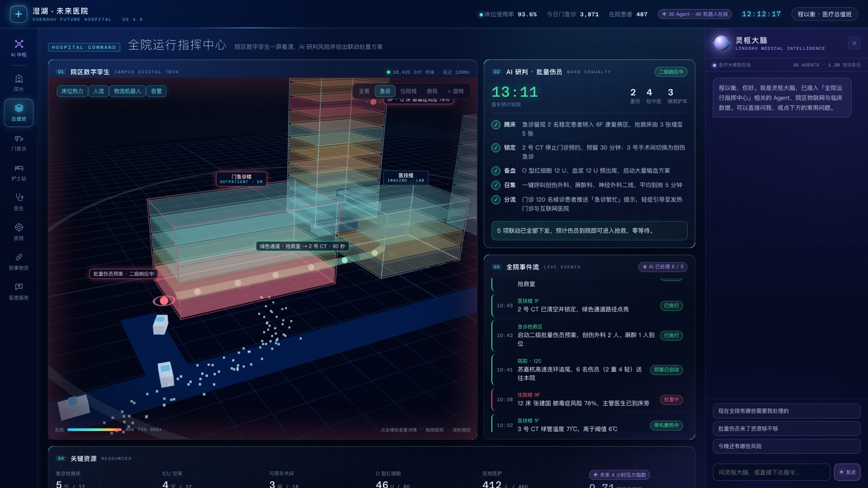
Task: Click the red alert ring marker on the map
Action: pyautogui.click(x=164, y=300)
